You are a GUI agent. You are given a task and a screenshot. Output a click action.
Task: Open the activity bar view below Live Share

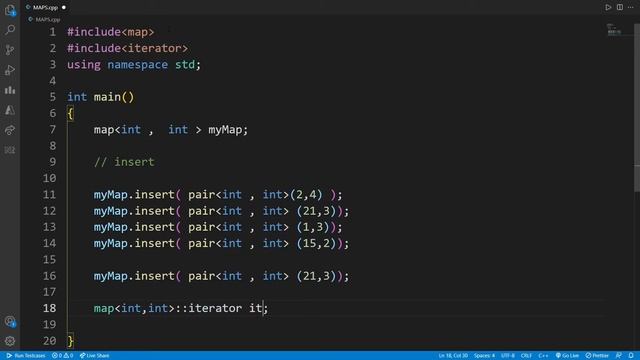(x=10, y=150)
